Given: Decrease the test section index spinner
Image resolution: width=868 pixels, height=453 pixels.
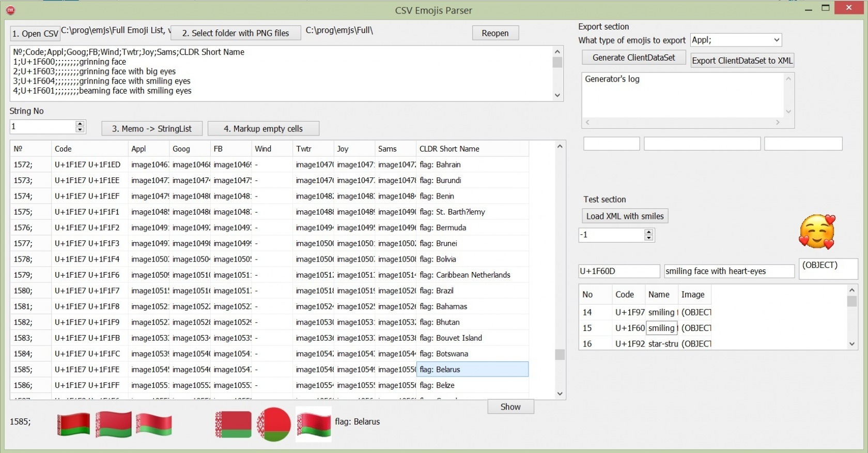Looking at the screenshot, I should coord(649,238).
